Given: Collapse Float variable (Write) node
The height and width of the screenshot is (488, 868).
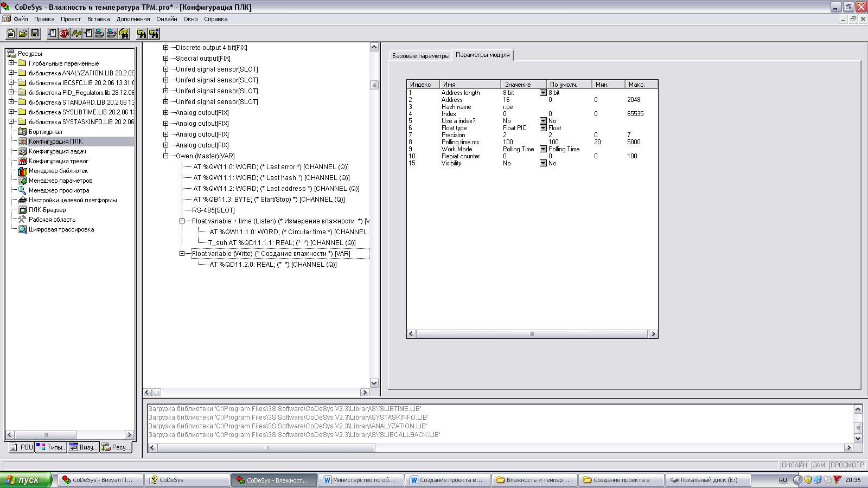Looking at the screenshot, I should click(x=182, y=254).
